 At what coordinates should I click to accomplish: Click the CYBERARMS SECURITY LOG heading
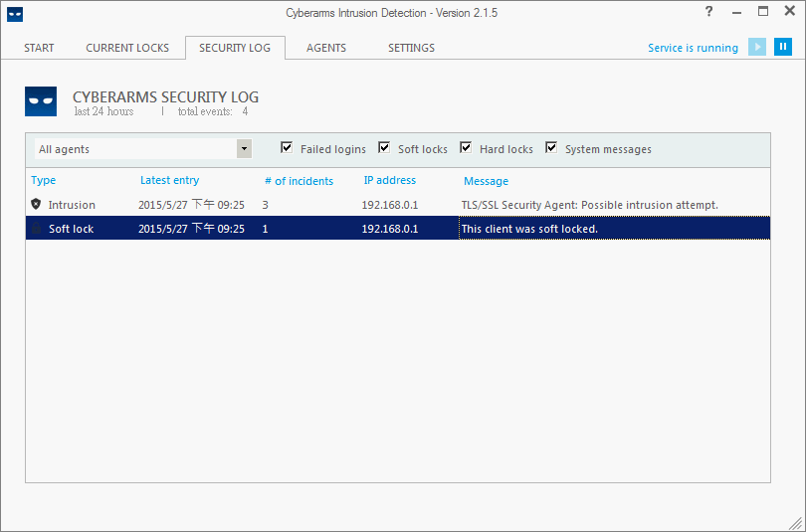165,96
